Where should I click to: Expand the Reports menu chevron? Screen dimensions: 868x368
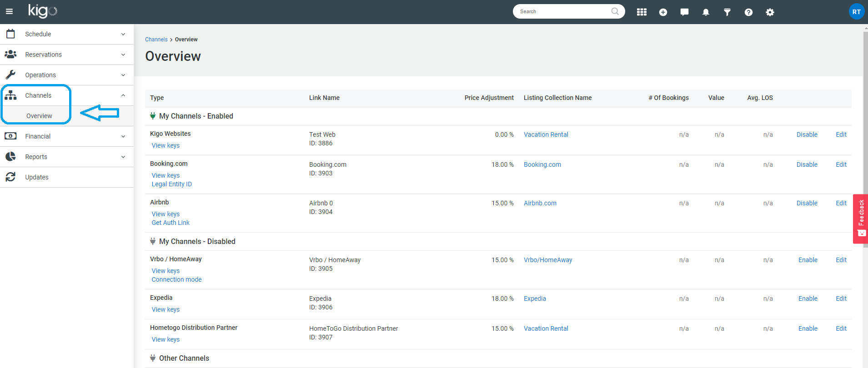pyautogui.click(x=123, y=157)
